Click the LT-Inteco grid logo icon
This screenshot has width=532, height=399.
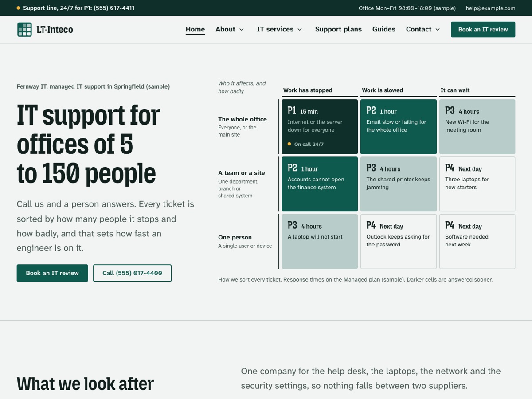click(24, 30)
